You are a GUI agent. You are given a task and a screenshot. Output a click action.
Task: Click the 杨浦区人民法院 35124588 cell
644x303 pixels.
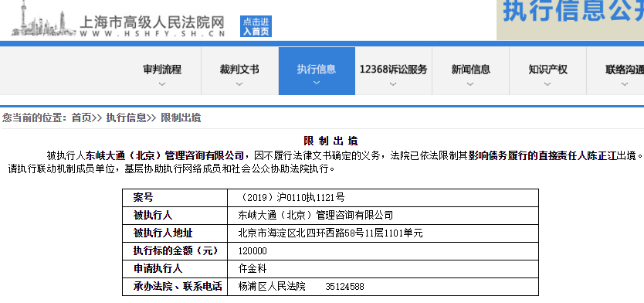[383, 287]
